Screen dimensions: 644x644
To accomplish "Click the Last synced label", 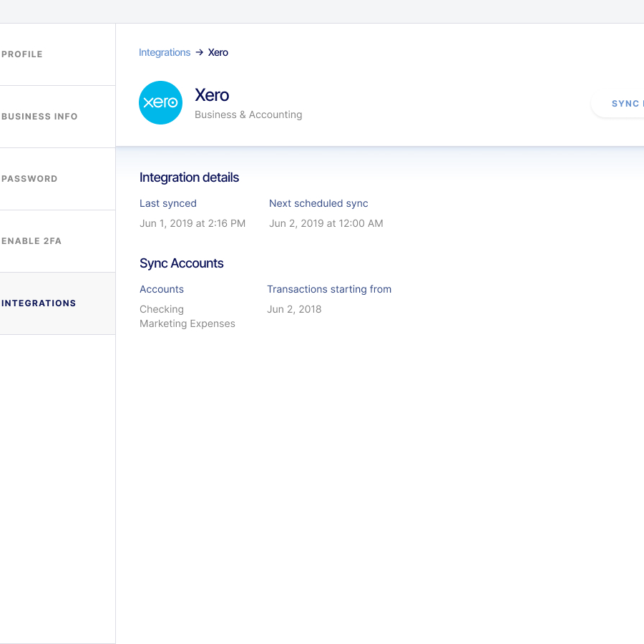I will (168, 203).
